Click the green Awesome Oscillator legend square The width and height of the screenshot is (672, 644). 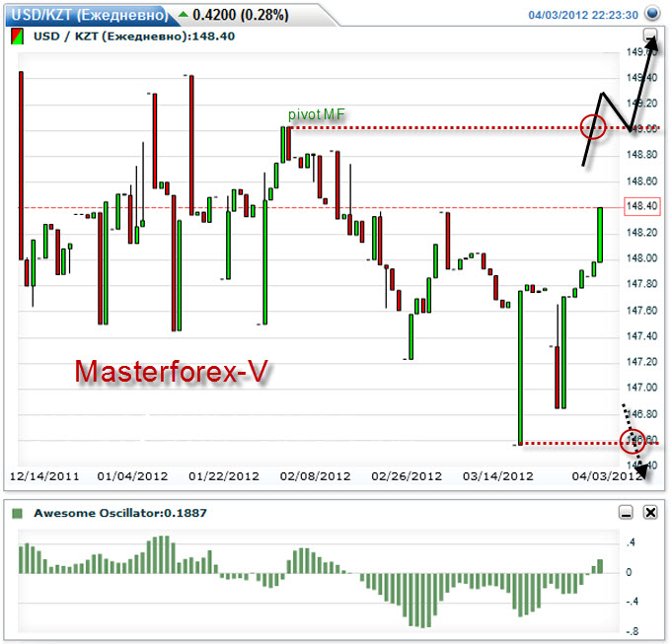17,513
